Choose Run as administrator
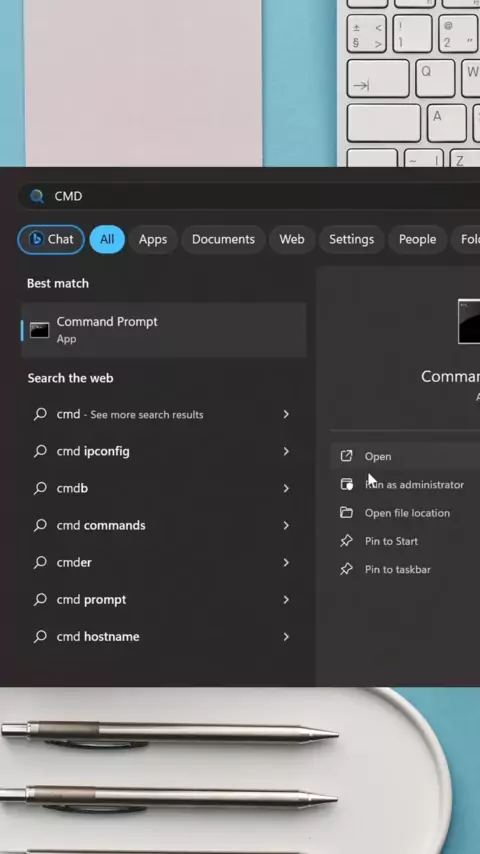The width and height of the screenshot is (480, 854). pos(405,485)
